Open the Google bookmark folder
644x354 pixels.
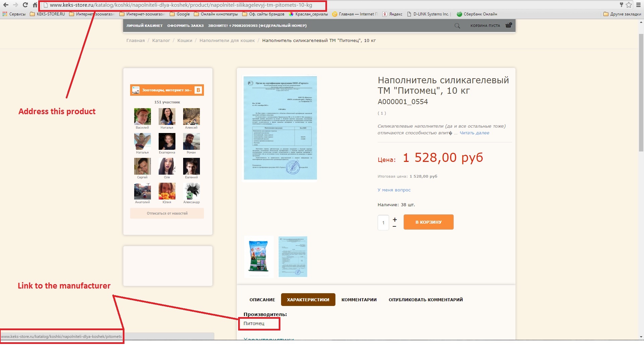tap(180, 14)
